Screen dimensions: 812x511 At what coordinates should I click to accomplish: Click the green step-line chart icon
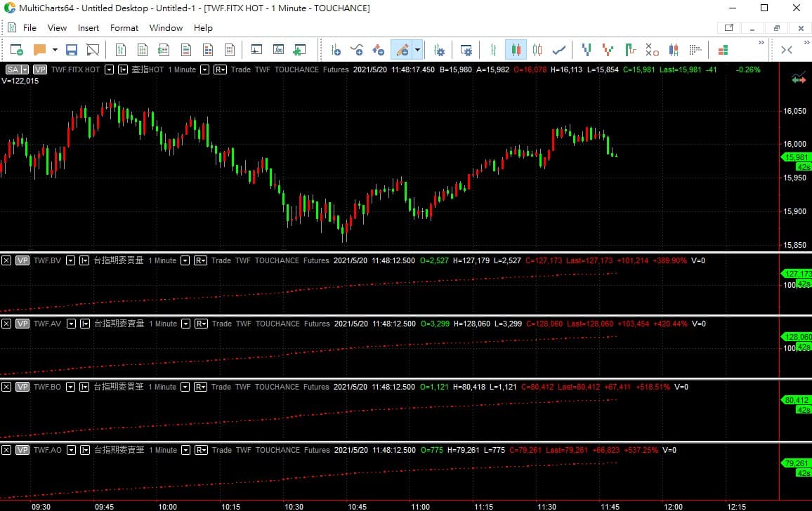coord(629,50)
